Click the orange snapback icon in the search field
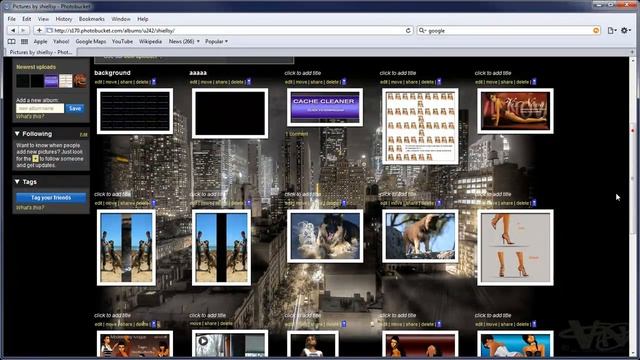 [596, 31]
